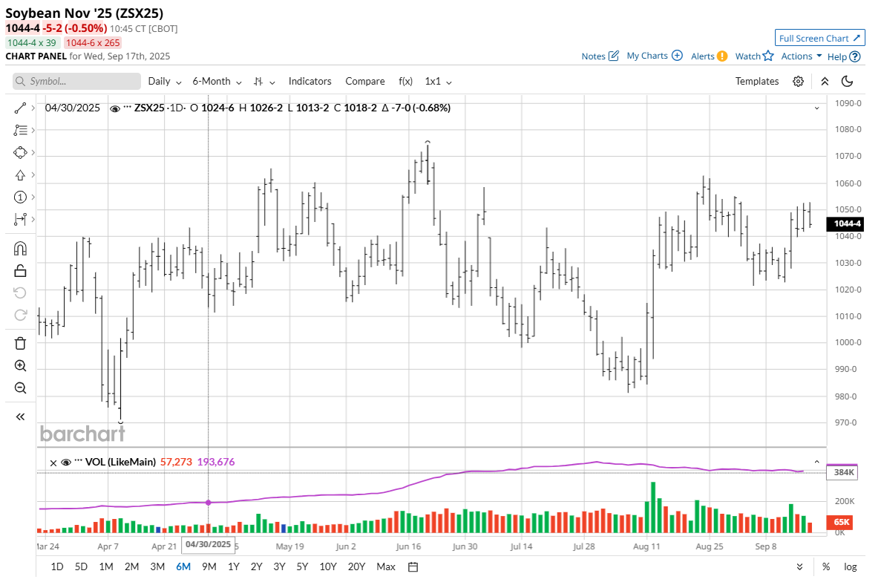Image resolution: width=884 pixels, height=588 pixels.
Task: Select the trend line drawing tool
Action: (20, 108)
